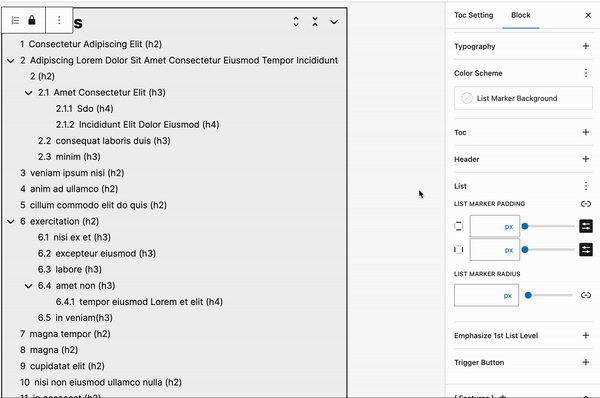
Task: Click 6.4.1 tempor eiusmod Lorem et elit
Action: pyautogui.click(x=139, y=302)
